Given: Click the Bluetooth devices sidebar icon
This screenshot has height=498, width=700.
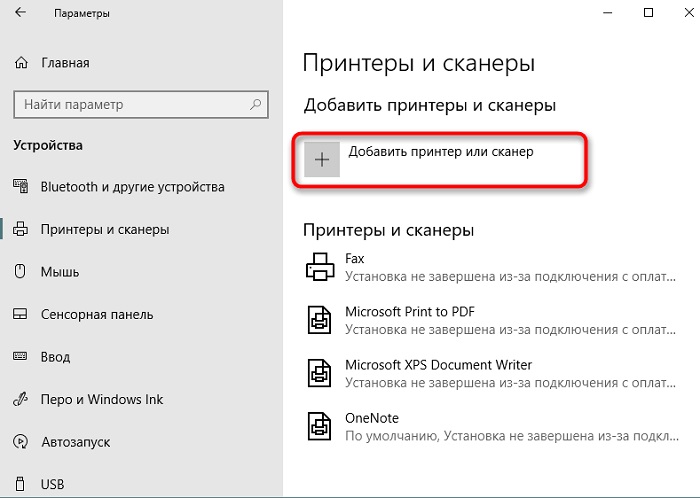Looking at the screenshot, I should 21,187.
